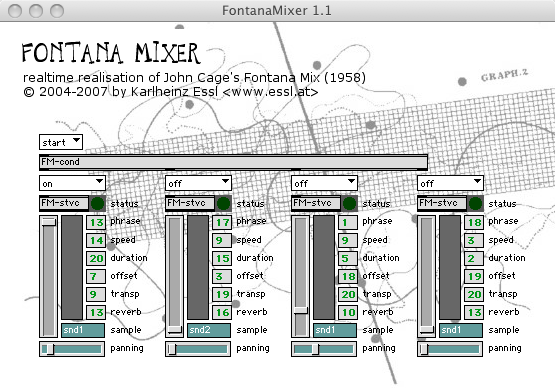Click fourth channel's phrase value 18
This screenshot has width=555, height=388.
474,222
